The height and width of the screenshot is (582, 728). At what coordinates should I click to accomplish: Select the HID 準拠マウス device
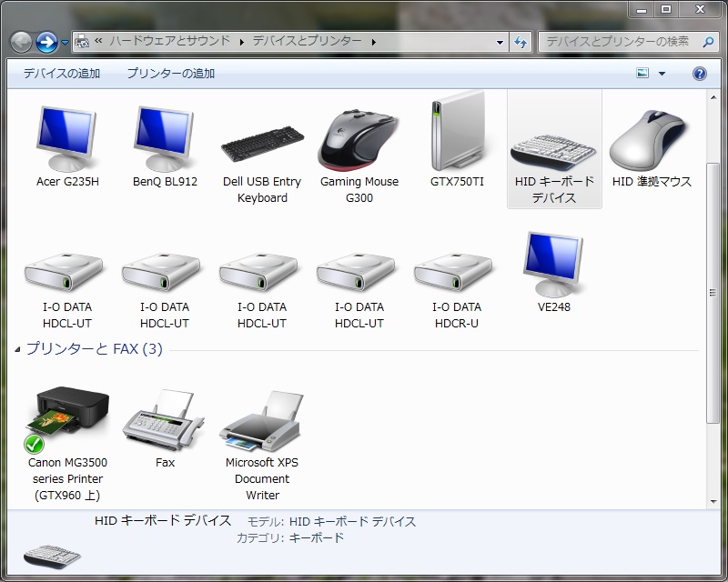coord(652,148)
